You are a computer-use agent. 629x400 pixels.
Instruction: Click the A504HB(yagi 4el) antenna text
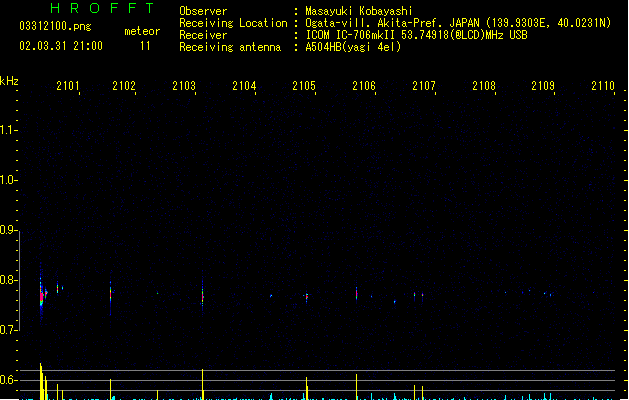(x=353, y=47)
